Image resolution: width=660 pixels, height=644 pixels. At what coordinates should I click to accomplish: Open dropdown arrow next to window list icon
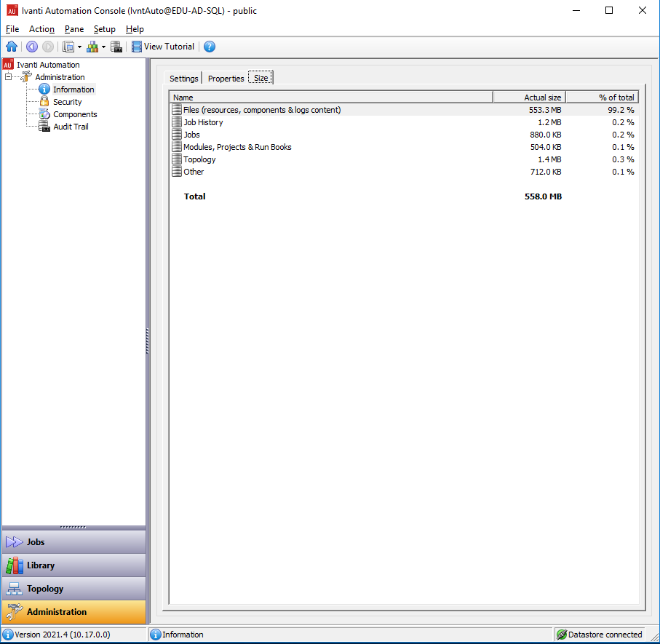click(x=79, y=47)
